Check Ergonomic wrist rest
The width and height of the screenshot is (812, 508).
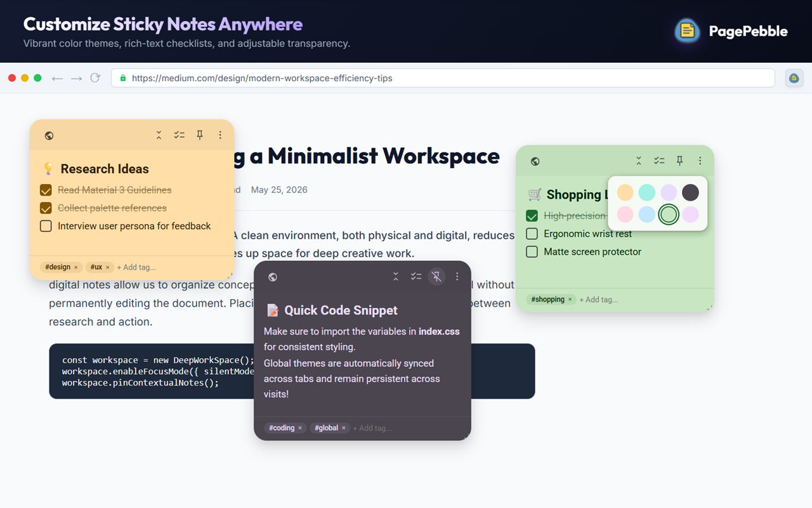pyautogui.click(x=532, y=234)
